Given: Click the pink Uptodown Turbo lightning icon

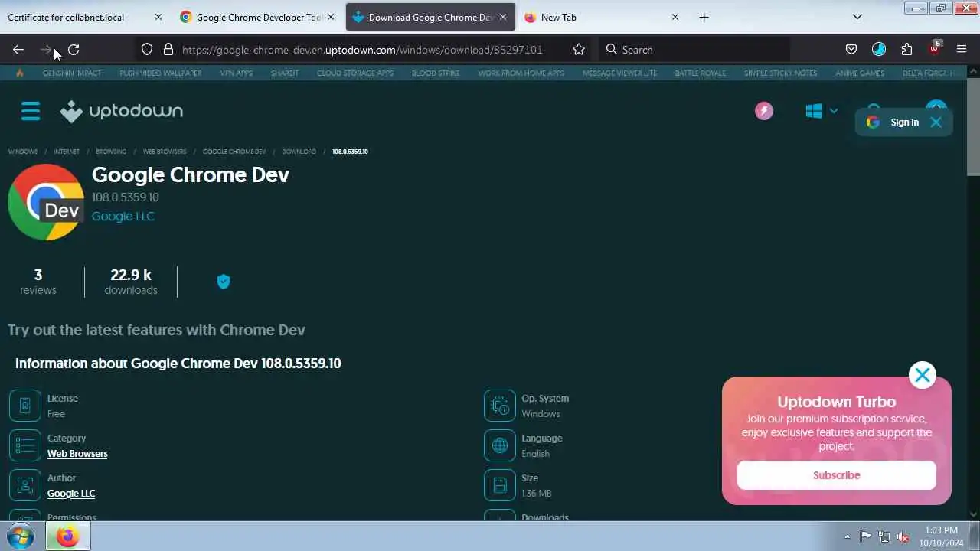Looking at the screenshot, I should tap(764, 111).
